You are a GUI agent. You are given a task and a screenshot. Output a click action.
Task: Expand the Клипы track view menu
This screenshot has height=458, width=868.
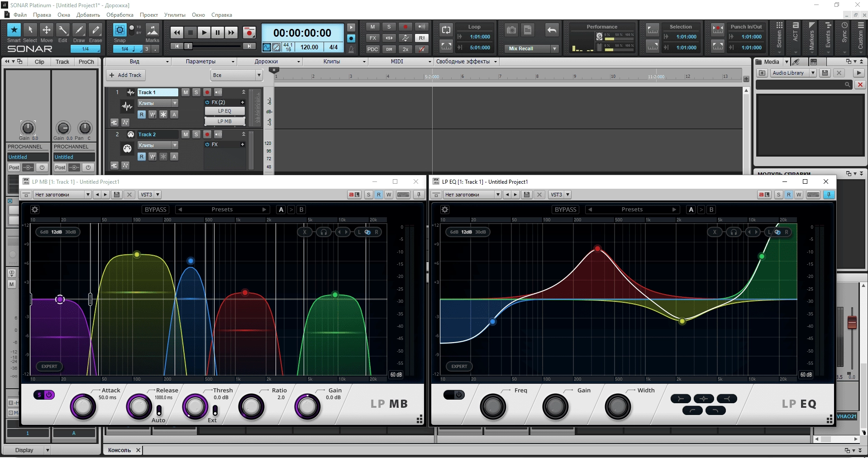point(335,62)
